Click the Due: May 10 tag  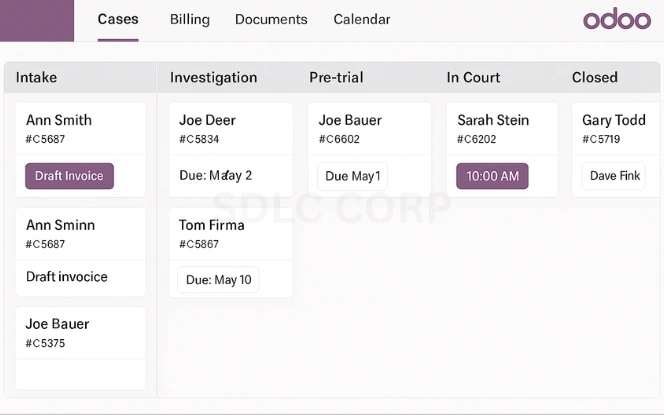(x=218, y=279)
